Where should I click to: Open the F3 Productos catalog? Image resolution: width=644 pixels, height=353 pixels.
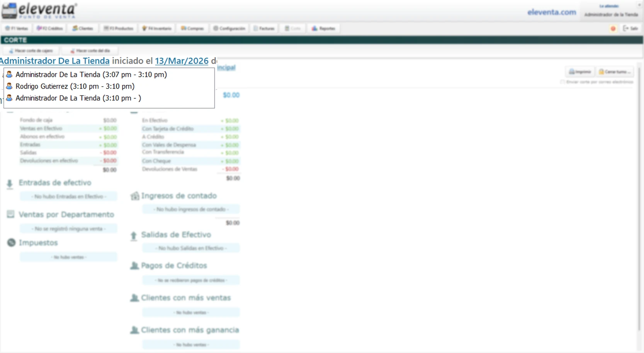pos(119,29)
